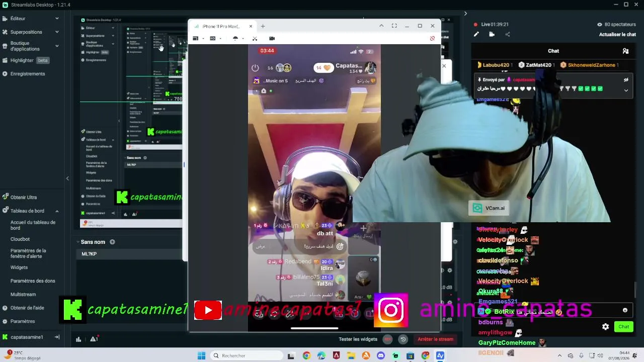The height and width of the screenshot is (362, 644).
Task: Click the collapse caret in mirroring title bar
Action: (x=381, y=26)
